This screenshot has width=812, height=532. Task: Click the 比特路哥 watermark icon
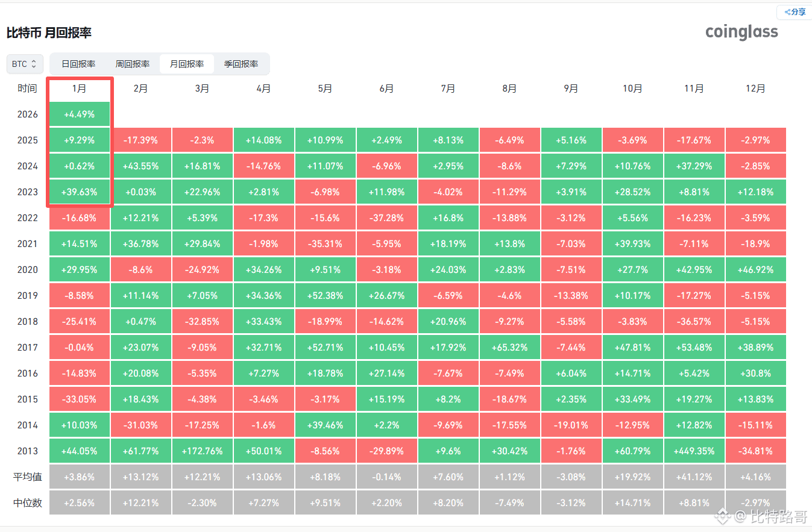pos(722,515)
